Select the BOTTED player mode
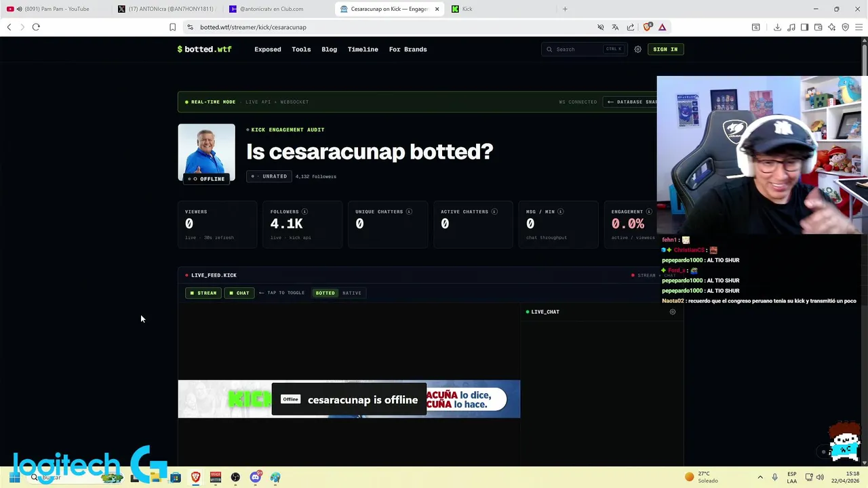Viewport: 868px width, 488px height. (x=325, y=293)
